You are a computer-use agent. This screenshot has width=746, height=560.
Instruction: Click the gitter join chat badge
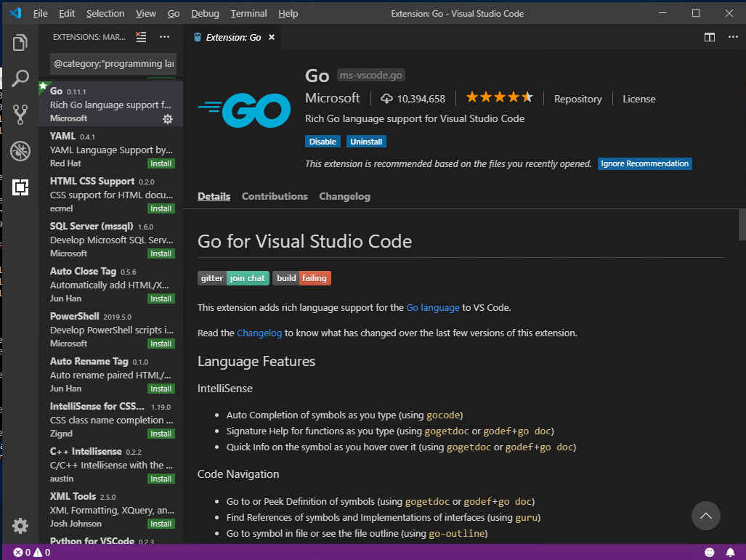pos(233,278)
